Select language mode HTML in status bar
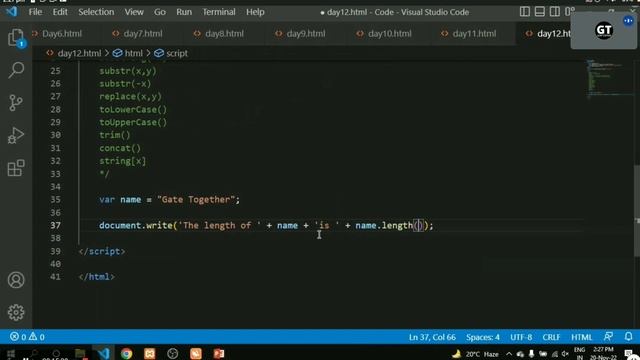This screenshot has height=360, width=640. [582, 337]
